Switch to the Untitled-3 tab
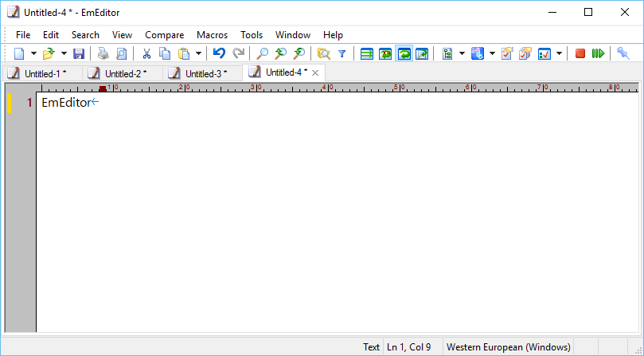 (203, 73)
